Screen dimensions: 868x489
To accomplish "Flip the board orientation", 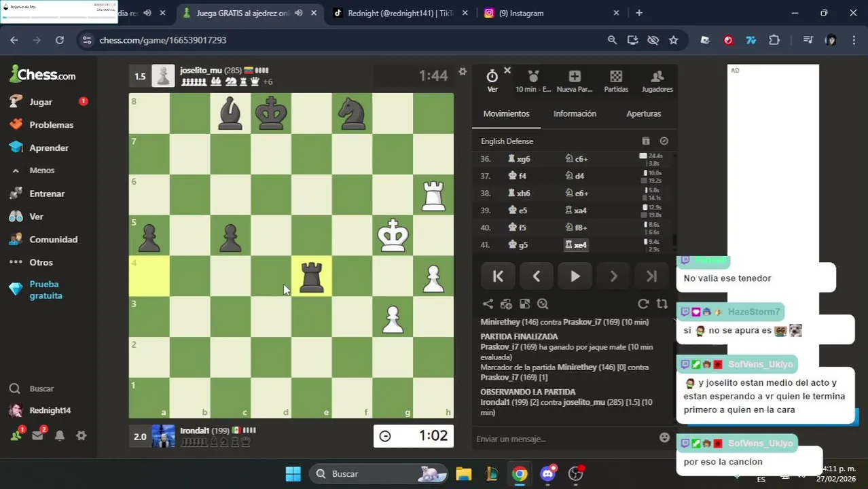I will (x=662, y=304).
